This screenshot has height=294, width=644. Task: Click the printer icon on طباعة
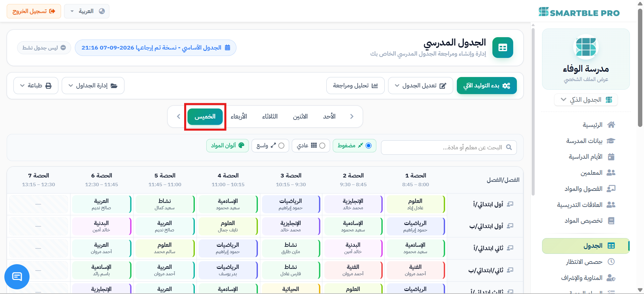[49, 86]
